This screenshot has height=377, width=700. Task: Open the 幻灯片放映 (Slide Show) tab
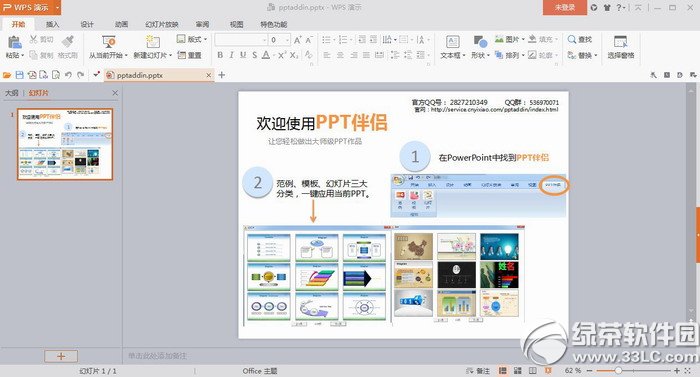(162, 24)
